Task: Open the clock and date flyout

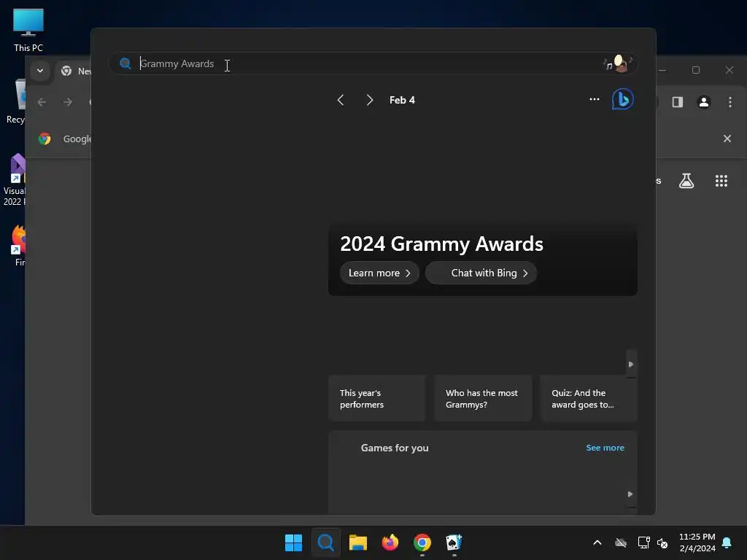Action: 697,542
